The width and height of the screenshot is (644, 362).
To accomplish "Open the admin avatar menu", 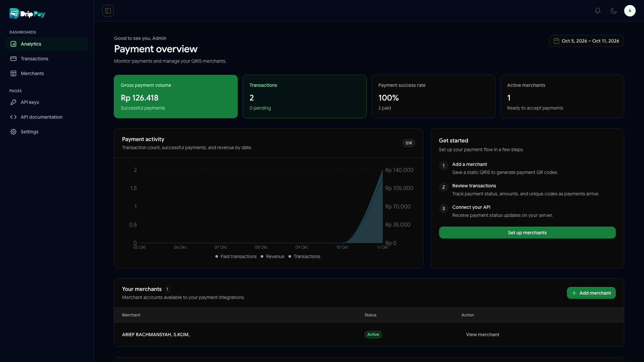I will coord(630,11).
